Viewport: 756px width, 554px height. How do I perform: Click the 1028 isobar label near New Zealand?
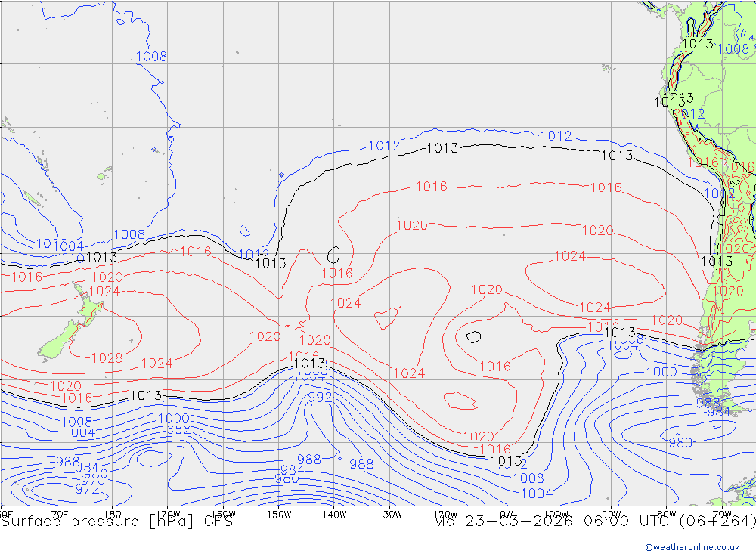point(107,358)
